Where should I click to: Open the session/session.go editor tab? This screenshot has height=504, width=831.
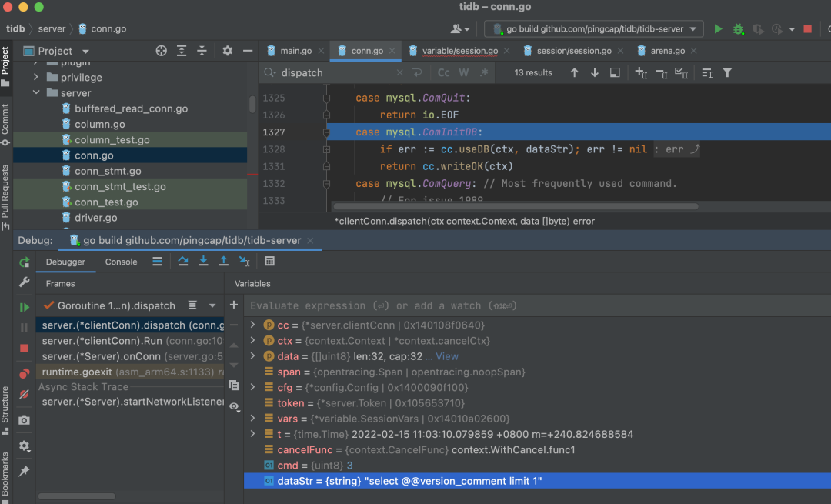(573, 51)
